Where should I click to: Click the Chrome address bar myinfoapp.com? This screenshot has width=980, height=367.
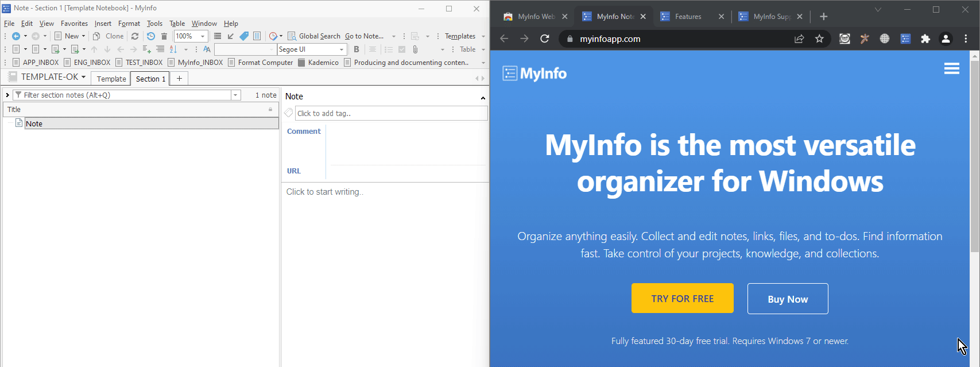click(610, 39)
